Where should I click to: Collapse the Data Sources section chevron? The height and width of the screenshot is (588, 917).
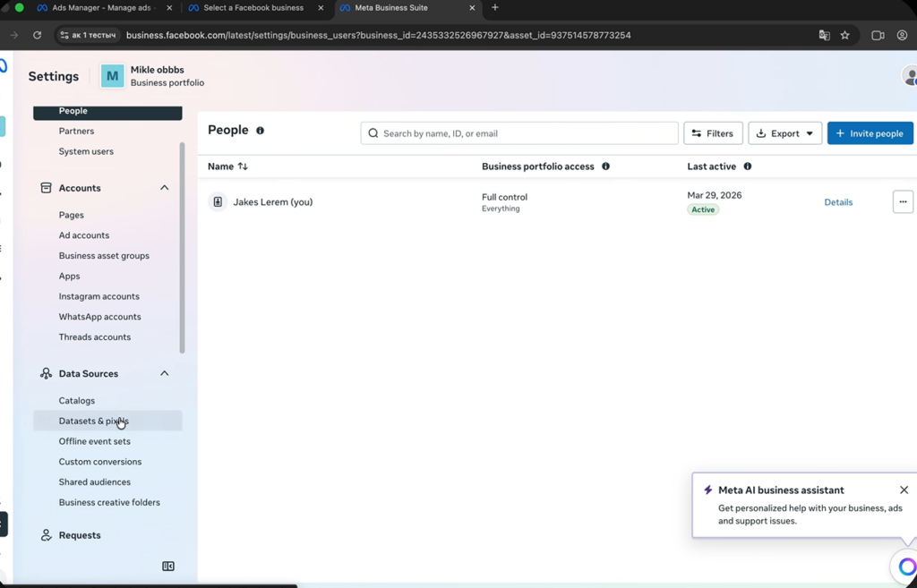[x=165, y=373]
